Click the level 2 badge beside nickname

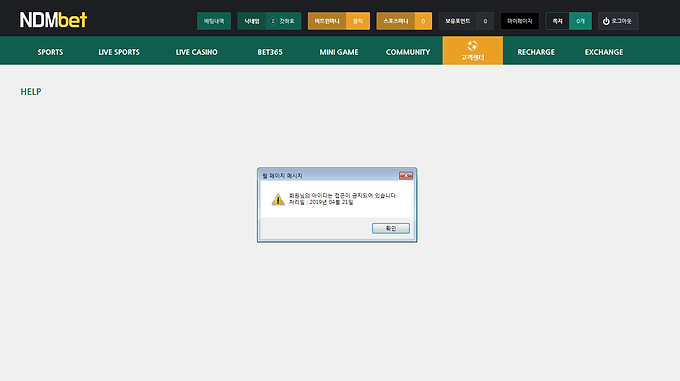(273, 21)
